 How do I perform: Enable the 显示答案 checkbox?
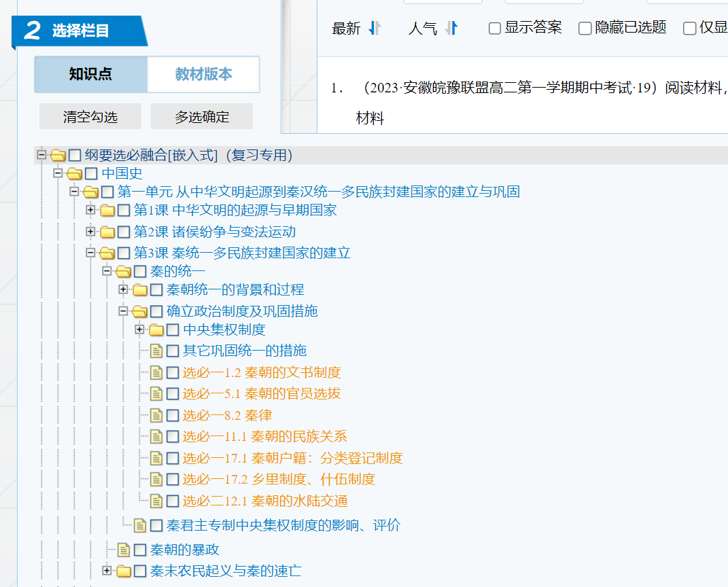[x=495, y=29]
